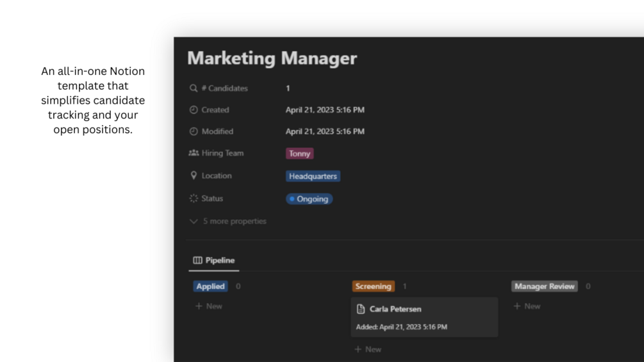644x362 pixels.
Task: Expand the 5 more properties section
Action: [x=228, y=221]
